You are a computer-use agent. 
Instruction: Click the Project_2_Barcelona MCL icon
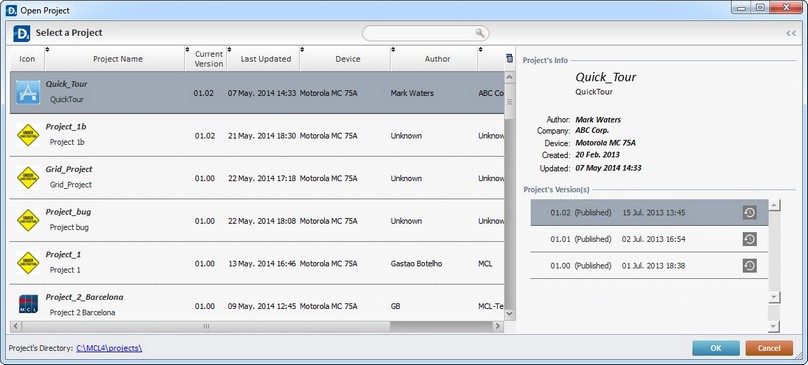pyautogui.click(x=28, y=304)
